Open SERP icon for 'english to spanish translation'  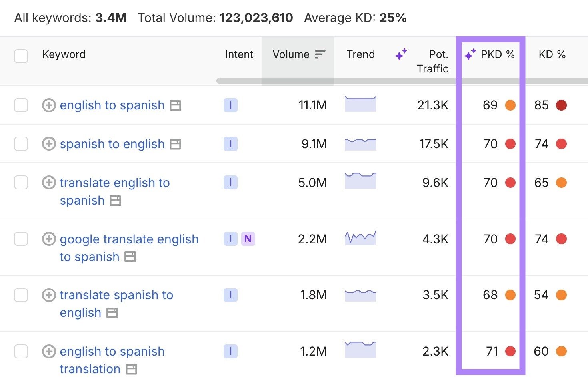131,369
